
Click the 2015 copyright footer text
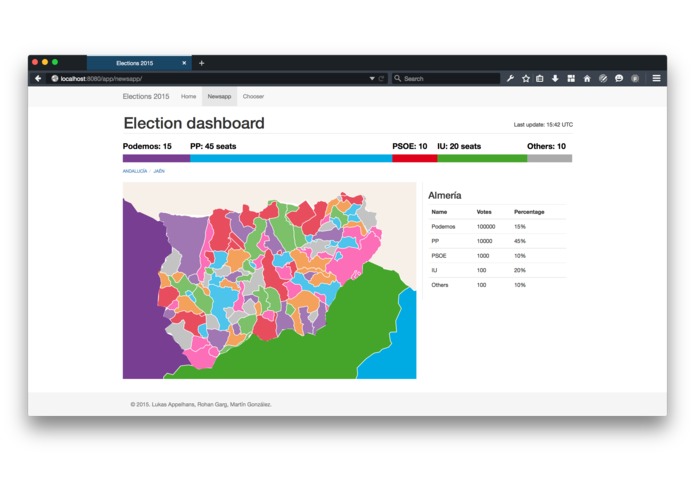coord(201,405)
